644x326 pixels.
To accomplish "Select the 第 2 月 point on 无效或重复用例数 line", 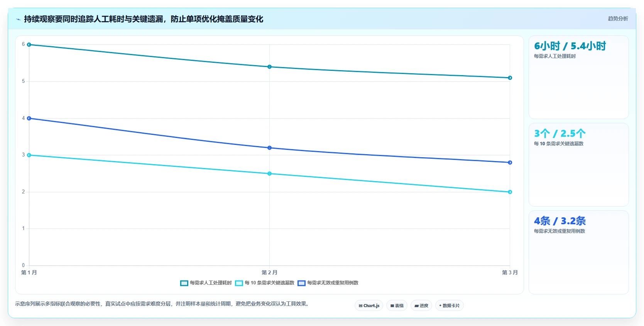I will 269,148.
